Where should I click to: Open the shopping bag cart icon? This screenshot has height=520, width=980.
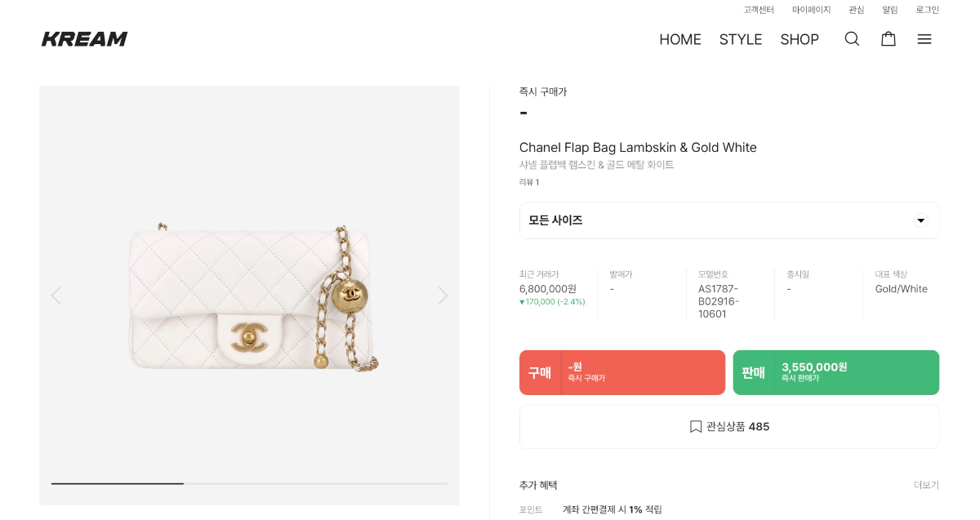click(x=888, y=39)
